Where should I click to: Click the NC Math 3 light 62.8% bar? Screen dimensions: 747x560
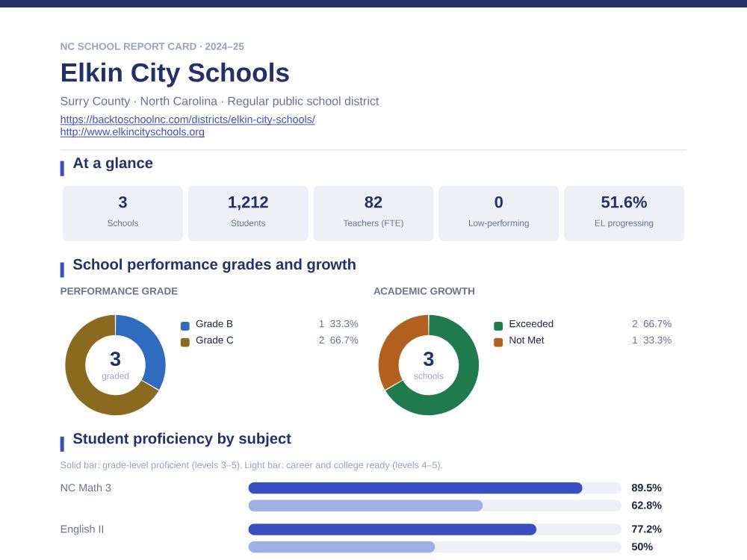coord(365,505)
